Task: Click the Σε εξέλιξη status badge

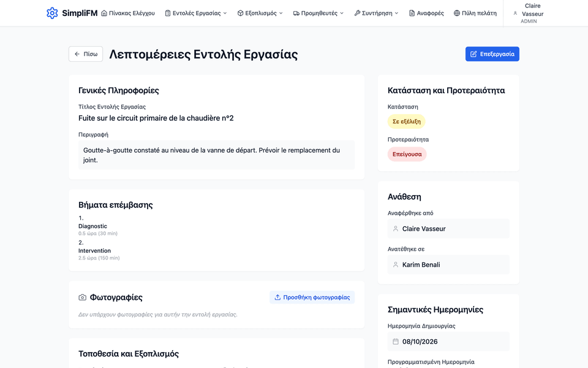Action: (407, 121)
